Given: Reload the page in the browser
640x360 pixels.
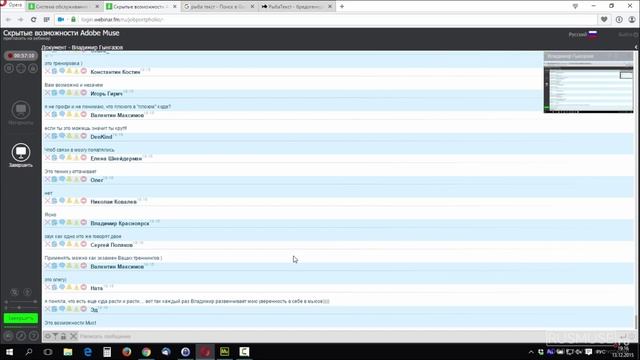Looking at the screenshot, I should click(33, 20).
